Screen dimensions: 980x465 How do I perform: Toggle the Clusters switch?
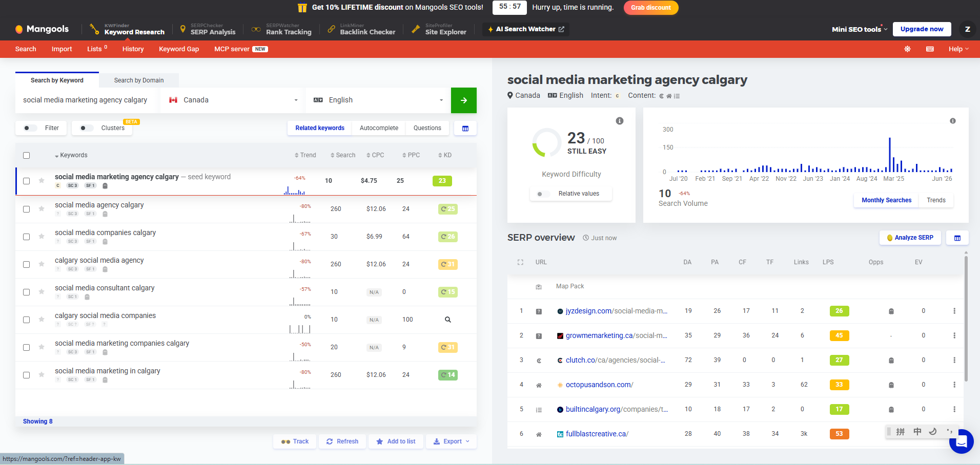[x=87, y=128]
